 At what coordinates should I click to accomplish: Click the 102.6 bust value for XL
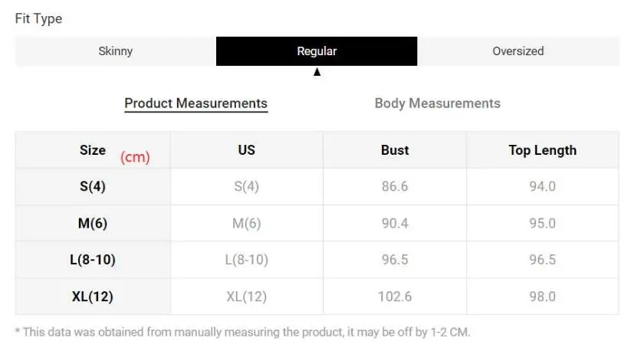click(x=395, y=297)
